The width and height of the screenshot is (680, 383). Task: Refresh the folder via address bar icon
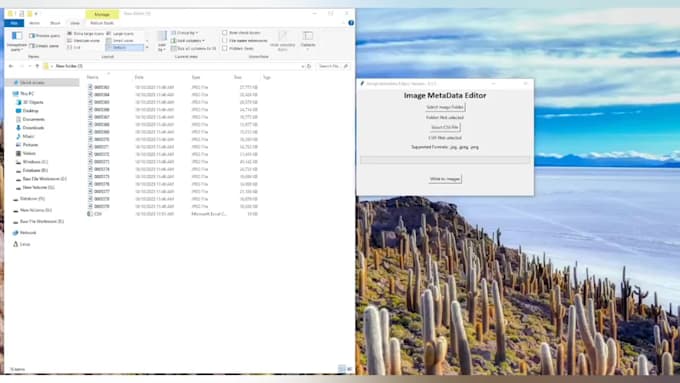coord(309,66)
